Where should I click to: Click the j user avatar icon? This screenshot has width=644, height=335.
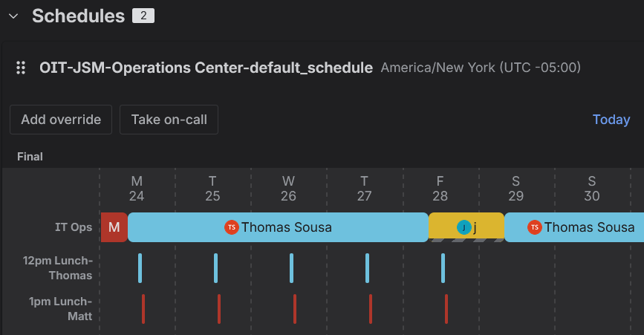[464, 227]
